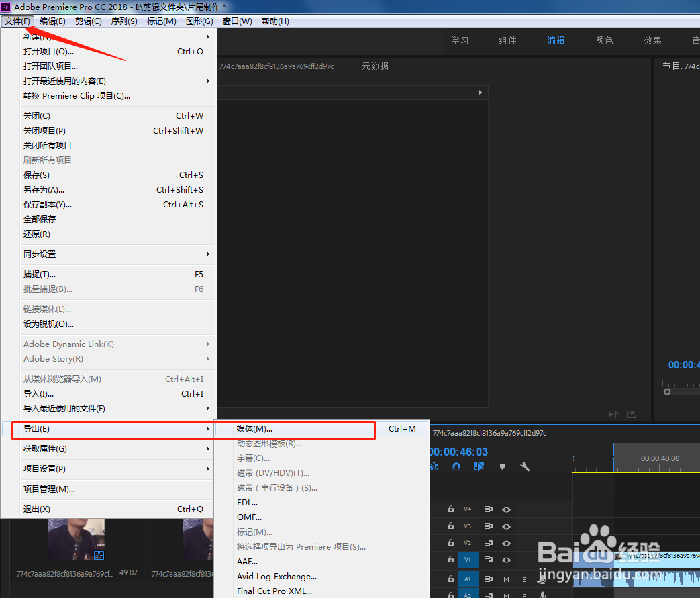The height and width of the screenshot is (598, 700).
Task: Open the 序列(S) menu
Action: (124, 21)
